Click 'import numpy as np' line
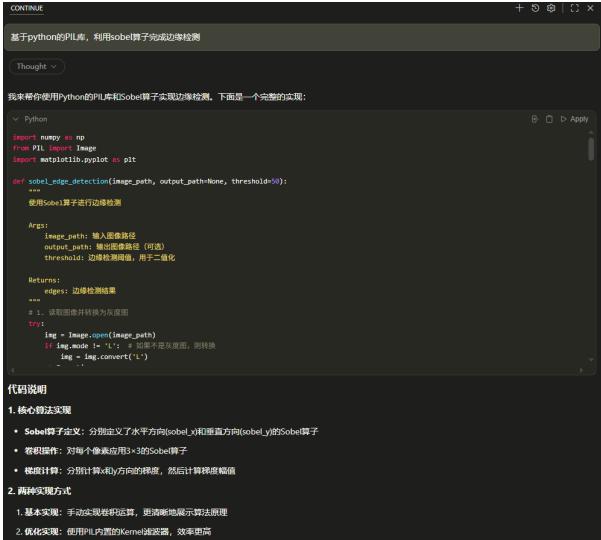 pos(48,137)
